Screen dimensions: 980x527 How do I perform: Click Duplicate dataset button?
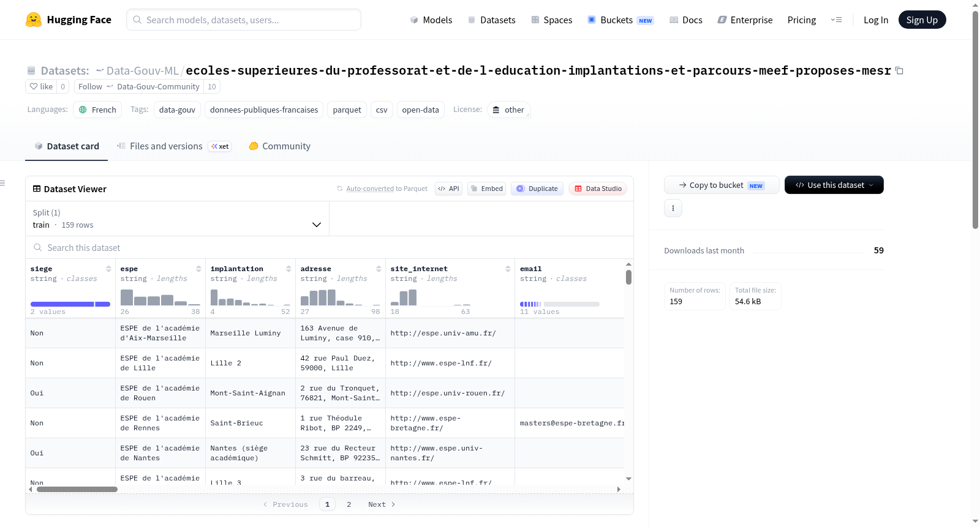pos(537,189)
